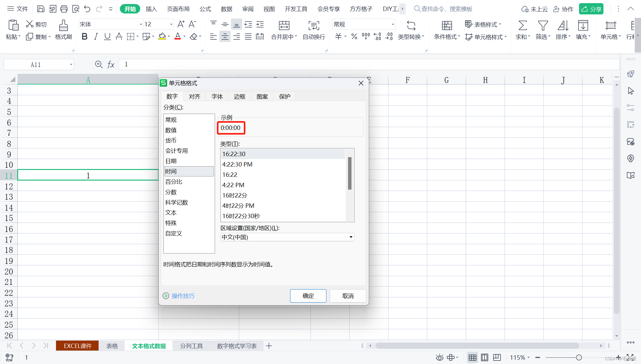Image resolution: width=641 pixels, height=364 pixels.
Task: Toggle Underline formatting button
Action: (x=107, y=37)
